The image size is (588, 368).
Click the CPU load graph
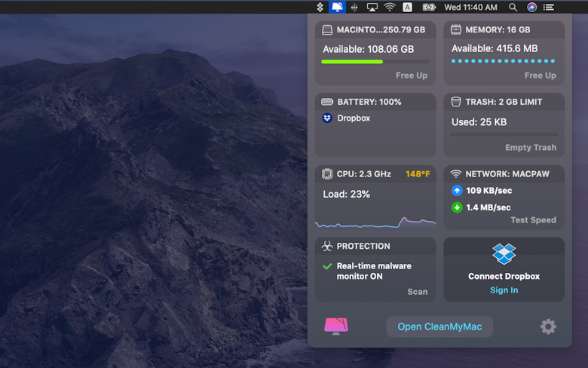(375, 222)
